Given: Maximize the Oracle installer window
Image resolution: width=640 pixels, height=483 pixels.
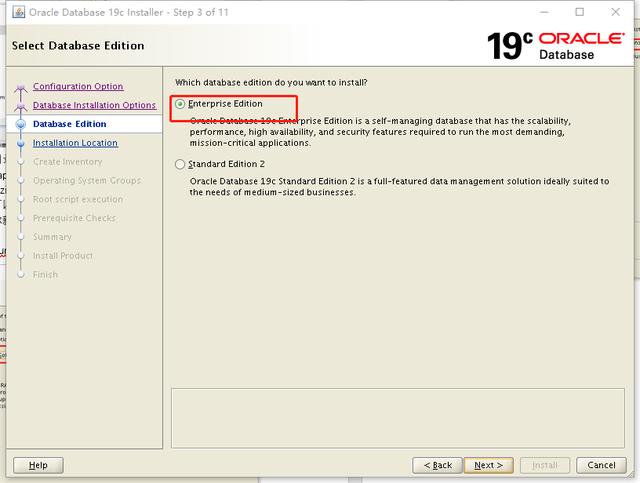Looking at the screenshot, I should pos(580,12).
